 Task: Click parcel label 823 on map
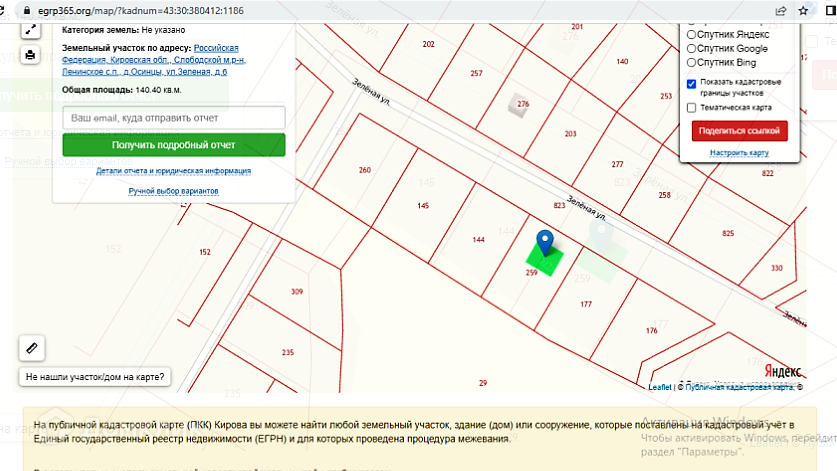pos(559,206)
